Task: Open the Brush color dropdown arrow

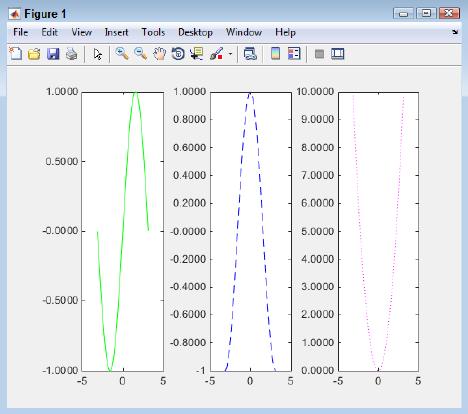Action: click(x=230, y=54)
